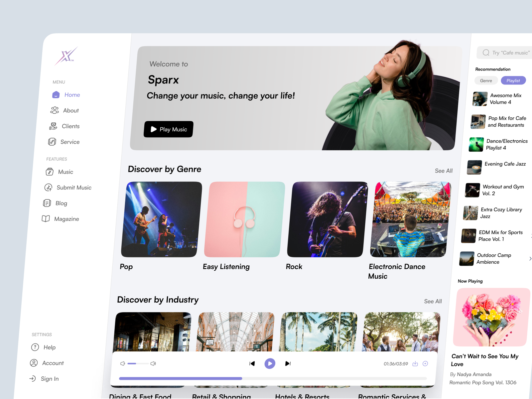Open the Service section icon
Screen dimensions: 532x399
(53, 142)
